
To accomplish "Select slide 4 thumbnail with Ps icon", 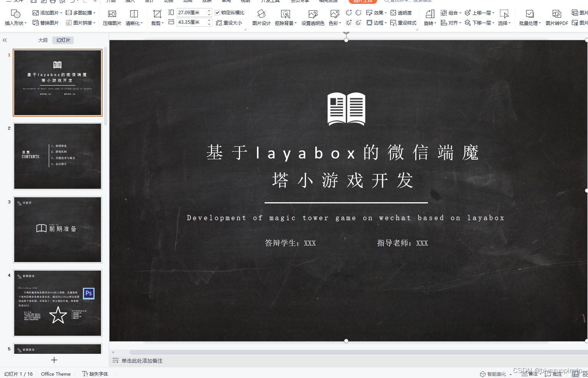I will click(58, 303).
